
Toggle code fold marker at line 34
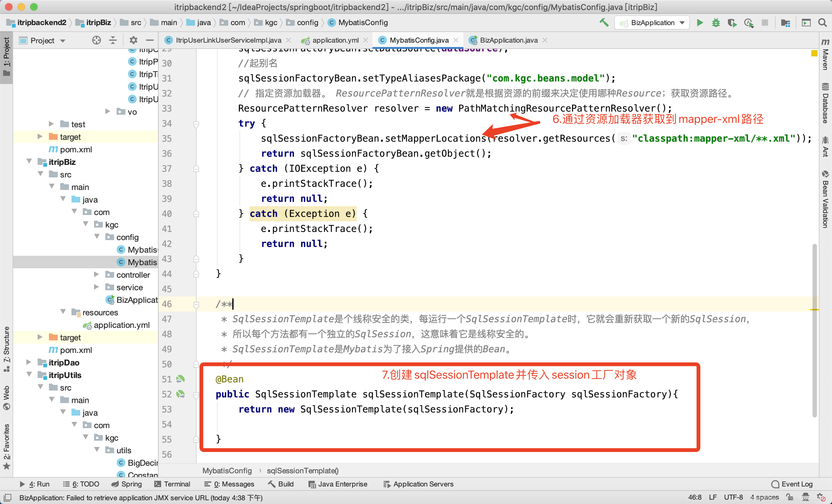[x=196, y=124]
